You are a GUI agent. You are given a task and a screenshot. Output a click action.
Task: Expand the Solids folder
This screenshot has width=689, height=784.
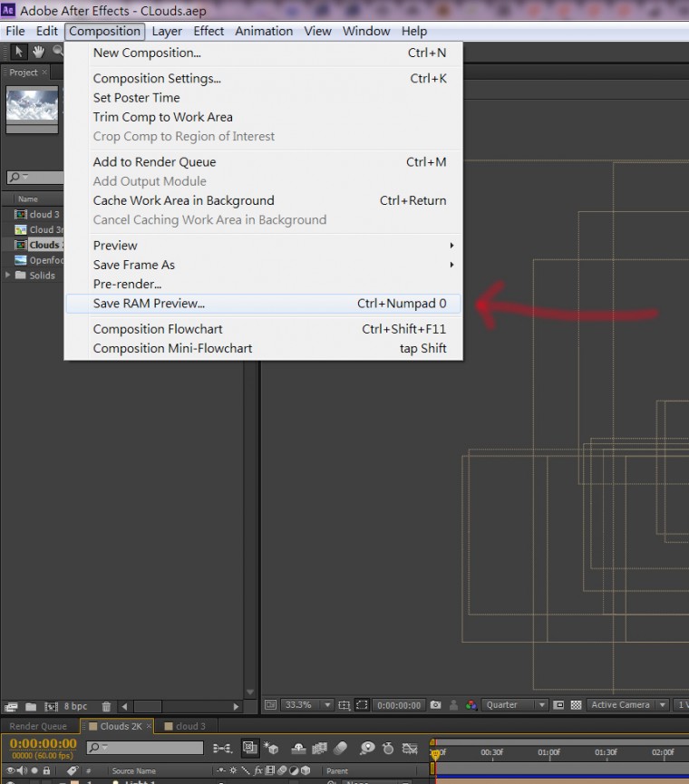click(9, 276)
